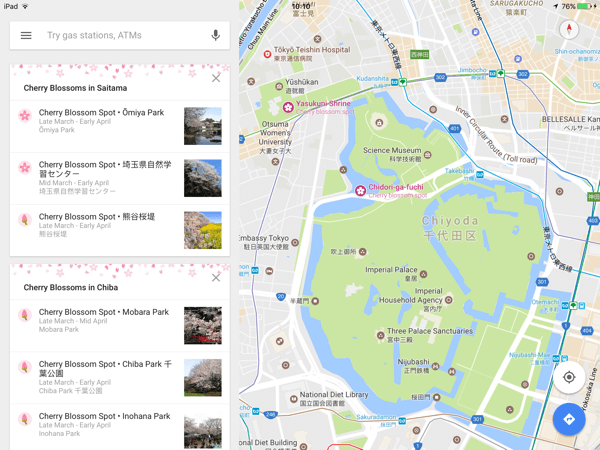This screenshot has width=600, height=450.
Task: Tap the Inner Circular Route label
Action: coord(496,135)
